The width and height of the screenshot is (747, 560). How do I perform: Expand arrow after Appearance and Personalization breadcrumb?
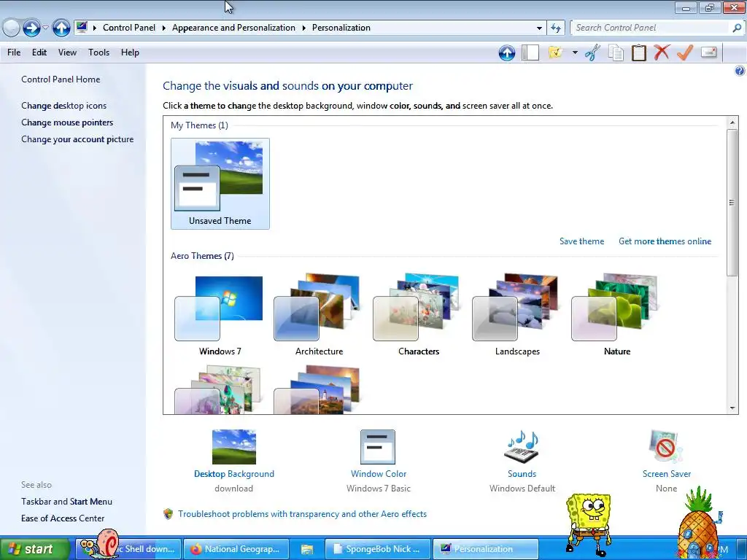303,28
